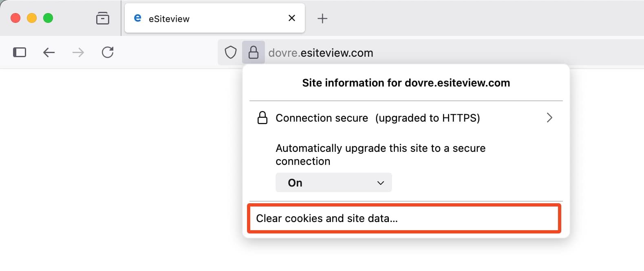Click the shield tracking protection icon
Viewport: 644px width, 271px height.
coord(231,52)
